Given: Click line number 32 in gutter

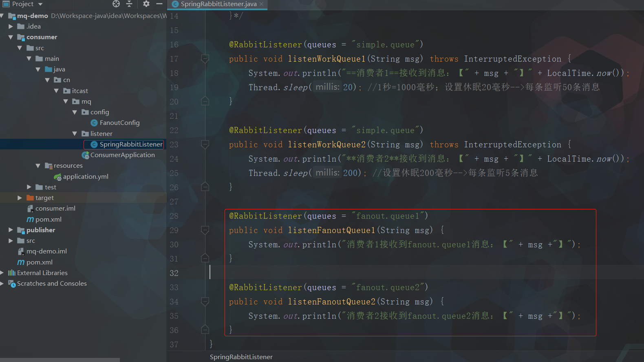Looking at the screenshot, I should coord(174,273).
